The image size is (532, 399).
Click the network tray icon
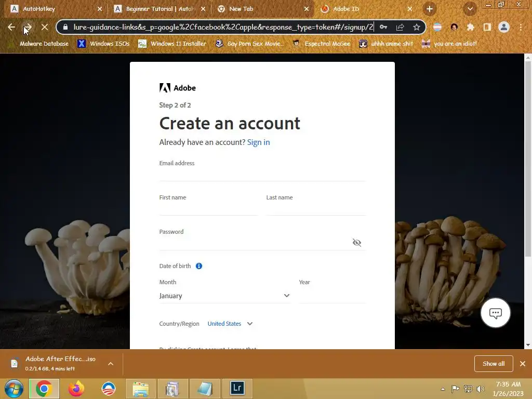click(468, 389)
